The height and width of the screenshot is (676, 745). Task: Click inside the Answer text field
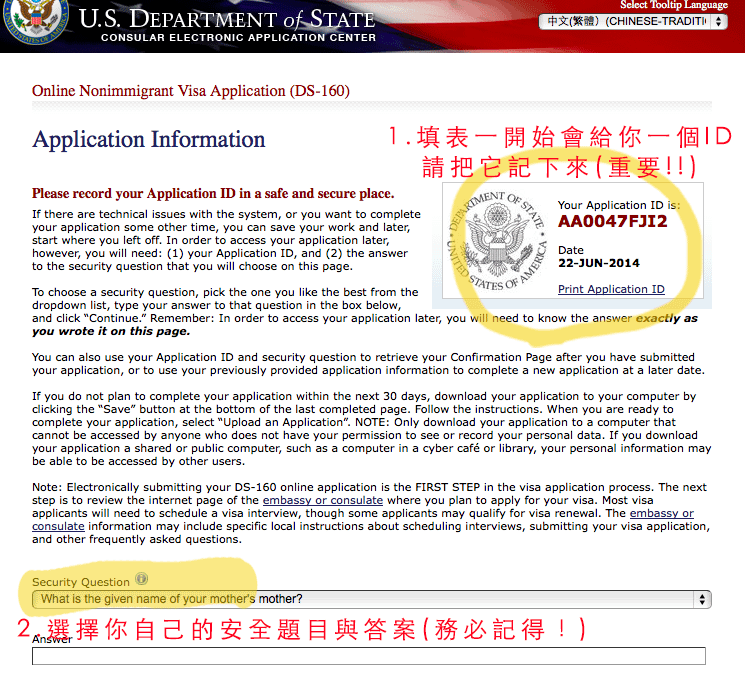pos(369,656)
